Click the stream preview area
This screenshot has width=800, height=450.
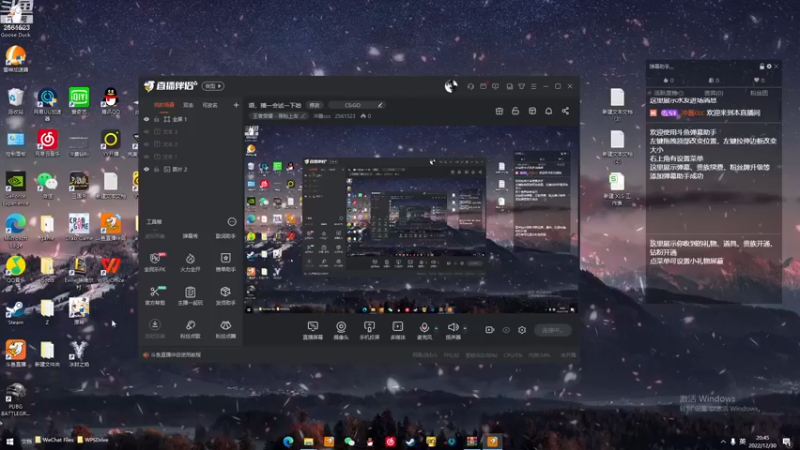pos(411,219)
